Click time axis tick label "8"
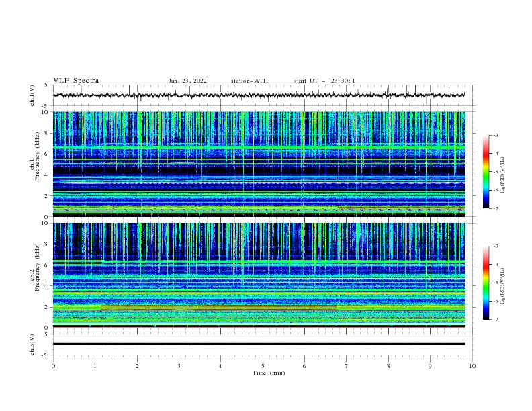532x411 pixels. pyautogui.click(x=388, y=366)
